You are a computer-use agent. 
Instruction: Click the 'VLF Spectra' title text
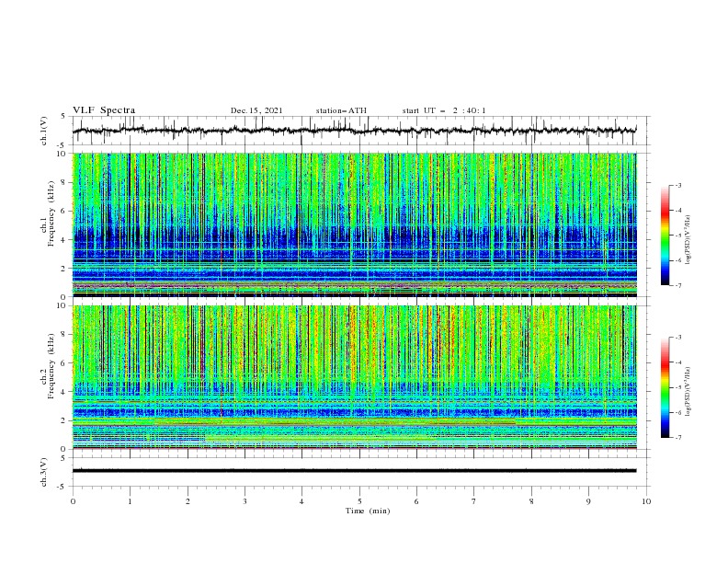click(x=104, y=110)
